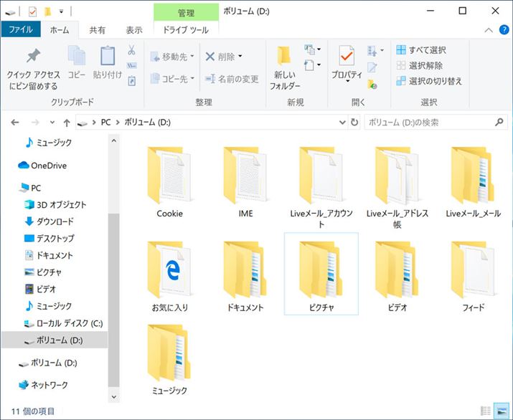The height and width of the screenshot is (420, 513).
Task: Click the Help question mark icon
Action: point(504,30)
